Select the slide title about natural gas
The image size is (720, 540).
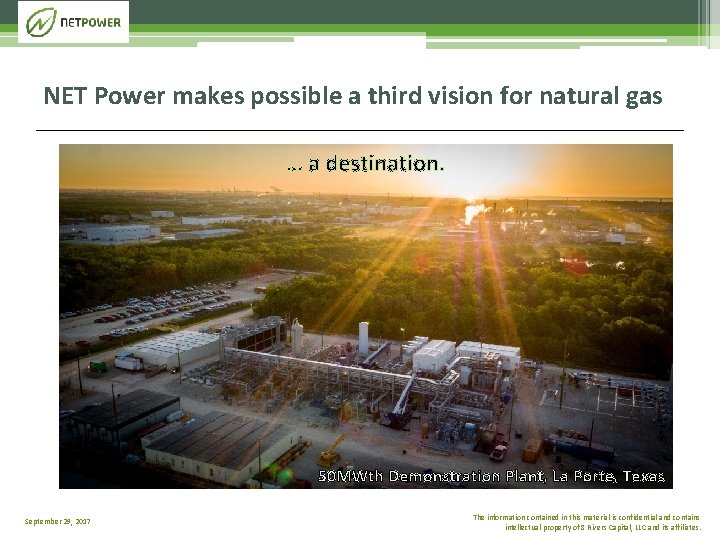(353, 96)
